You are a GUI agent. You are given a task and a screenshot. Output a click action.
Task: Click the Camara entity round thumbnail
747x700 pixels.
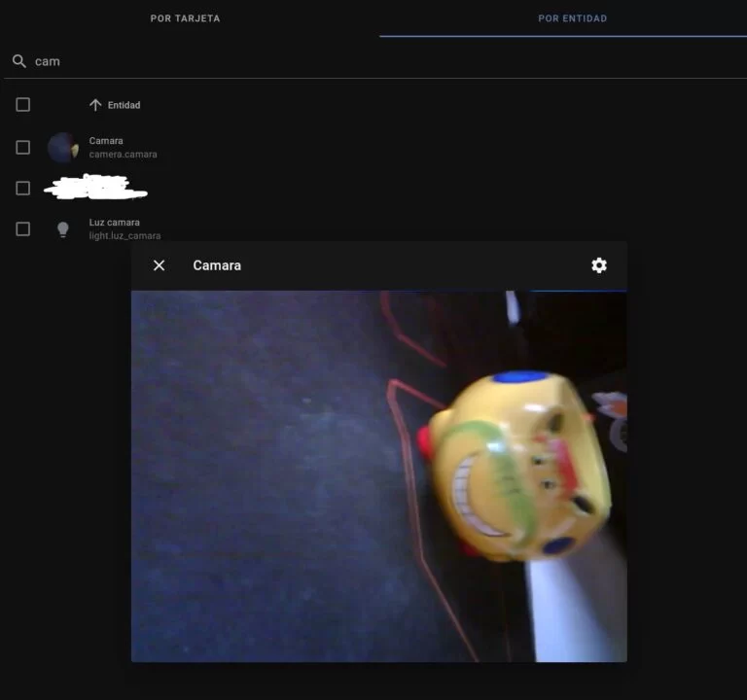(62, 148)
